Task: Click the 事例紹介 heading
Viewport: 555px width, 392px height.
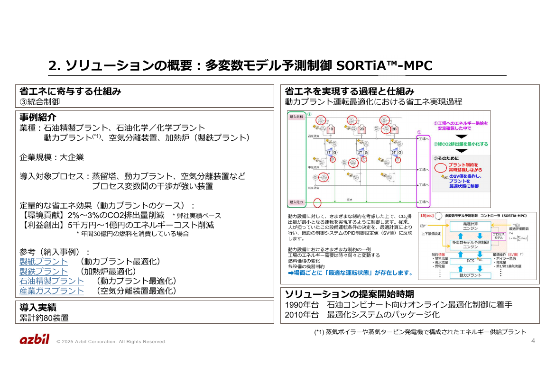Action: pos(38,117)
